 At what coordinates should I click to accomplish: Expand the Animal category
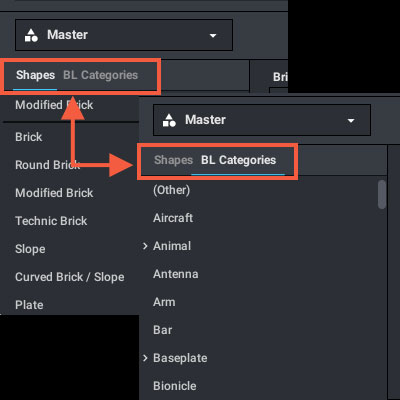tap(145, 246)
